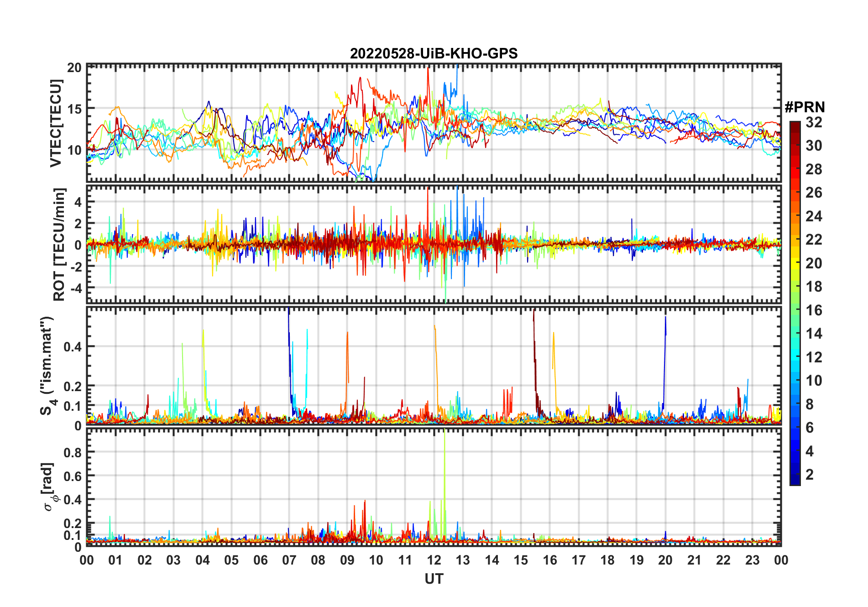Click VTEC axis tick label 15

[x=74, y=109]
